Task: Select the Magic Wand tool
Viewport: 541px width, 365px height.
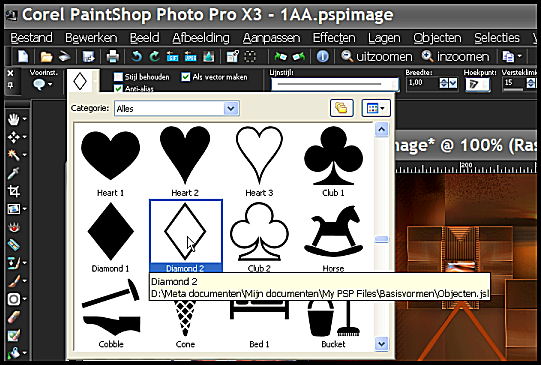Action: click(x=13, y=155)
